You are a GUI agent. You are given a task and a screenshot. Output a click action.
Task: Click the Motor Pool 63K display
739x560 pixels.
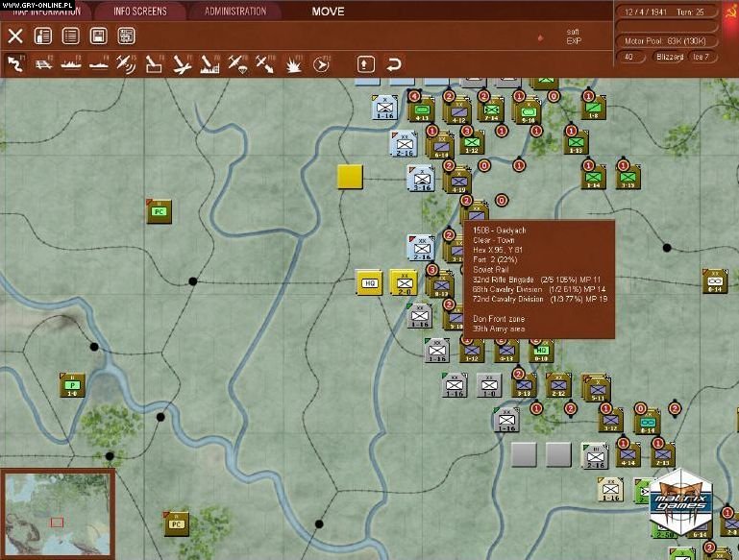point(666,41)
